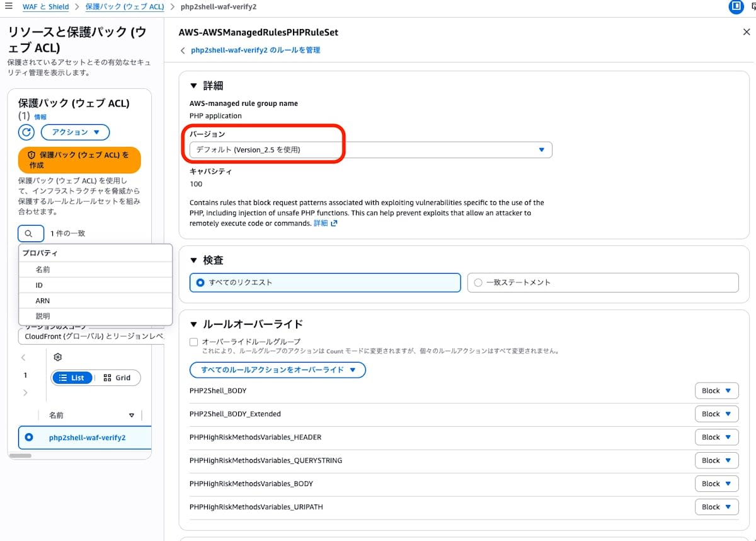The image size is (756, 541).
Task: Click the page number 1
Action: (x=25, y=375)
